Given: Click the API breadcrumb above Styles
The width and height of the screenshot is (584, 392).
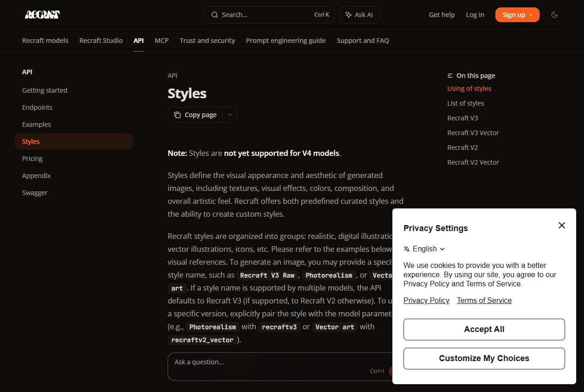Looking at the screenshot, I should 172,76.
